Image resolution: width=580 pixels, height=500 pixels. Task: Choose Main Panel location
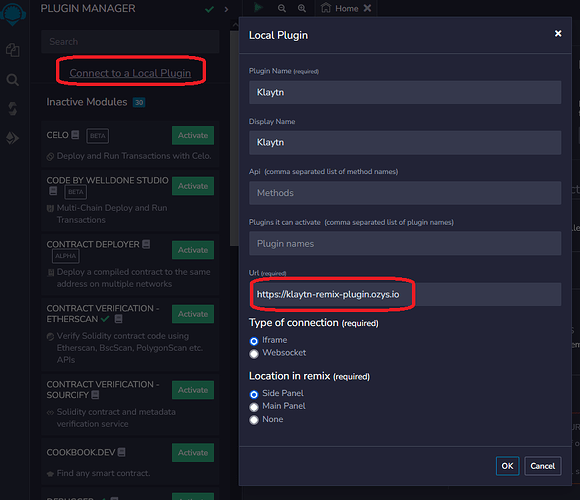[254, 407]
